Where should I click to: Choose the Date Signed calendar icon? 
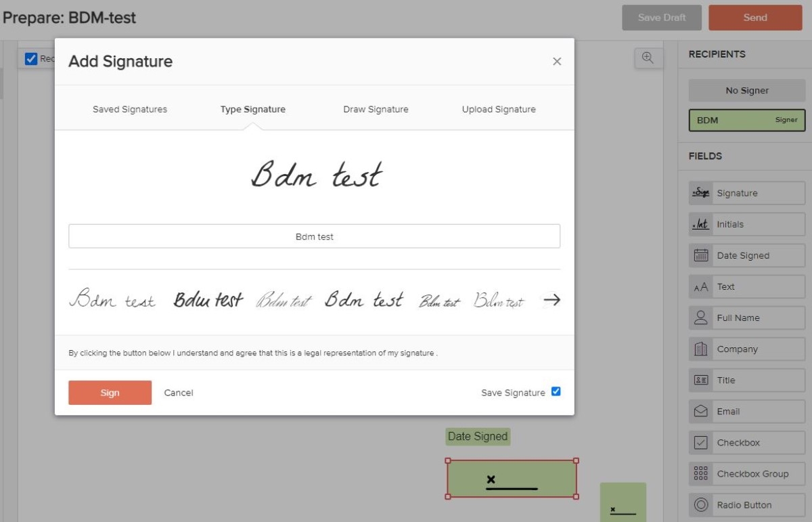[x=700, y=255]
